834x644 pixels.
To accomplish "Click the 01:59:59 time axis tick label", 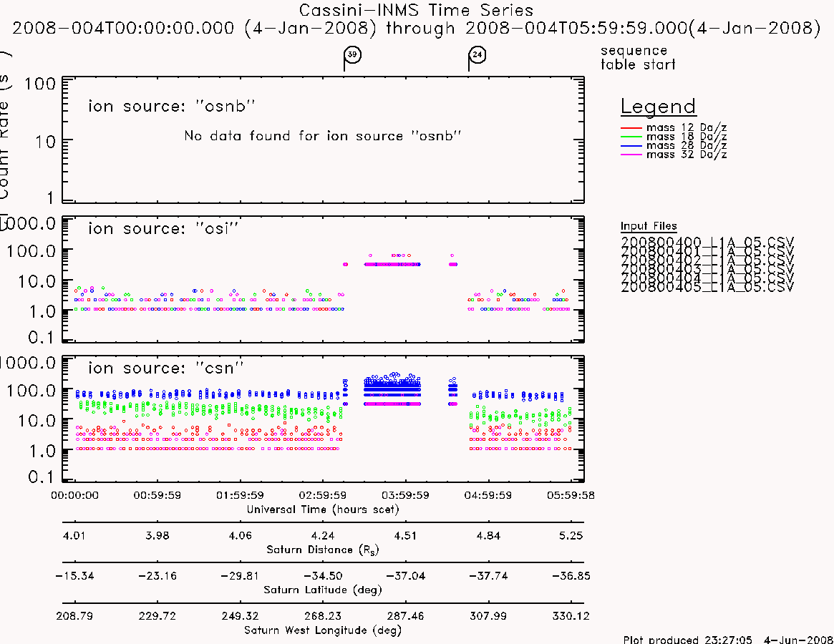I will point(240,495).
